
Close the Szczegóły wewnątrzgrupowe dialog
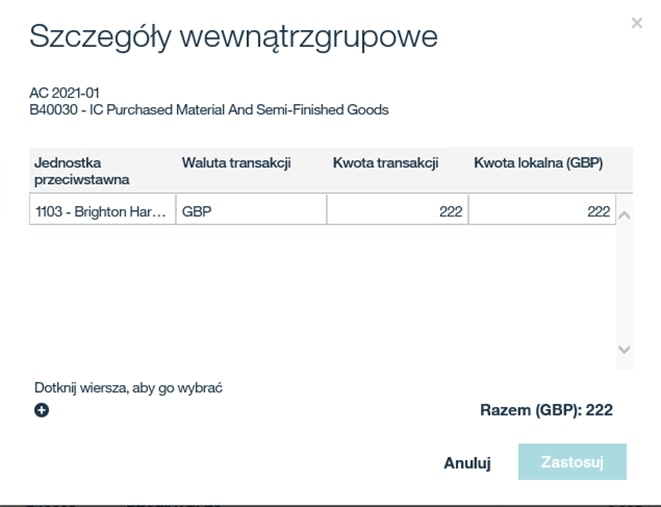point(636,23)
